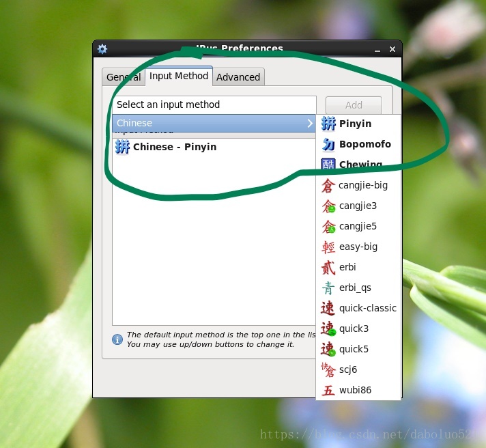Click the Pinyin input method icon
The height and width of the screenshot is (448, 486).
click(x=328, y=124)
